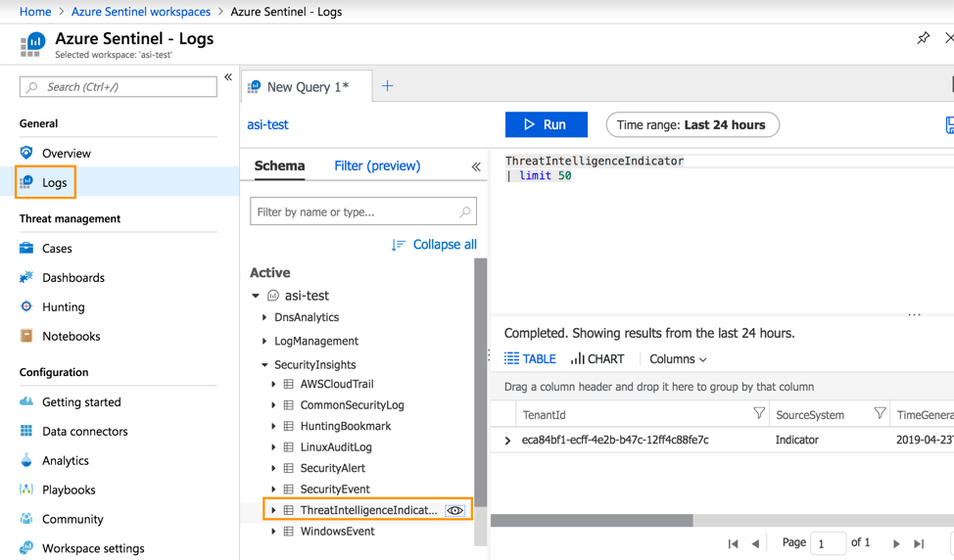
Task: Switch results view to CHART
Action: coord(597,359)
